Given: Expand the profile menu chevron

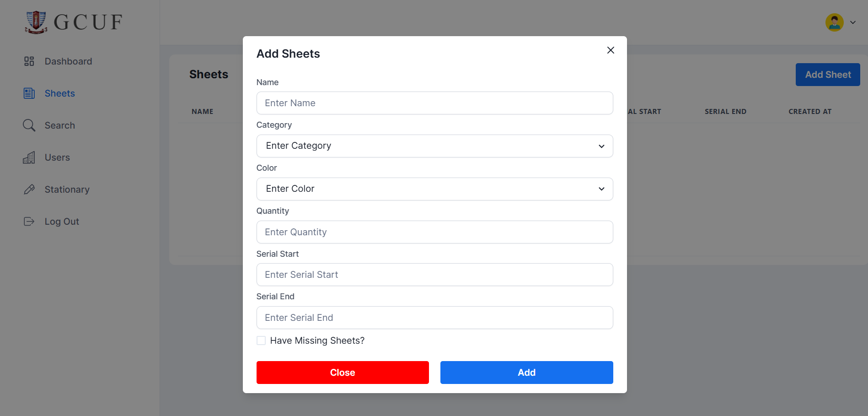Looking at the screenshot, I should (853, 22).
